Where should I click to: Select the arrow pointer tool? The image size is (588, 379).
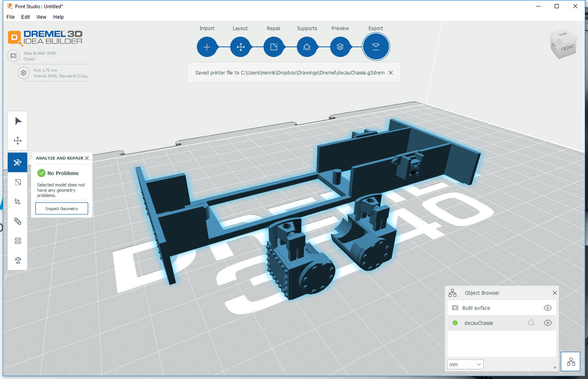[x=18, y=121]
